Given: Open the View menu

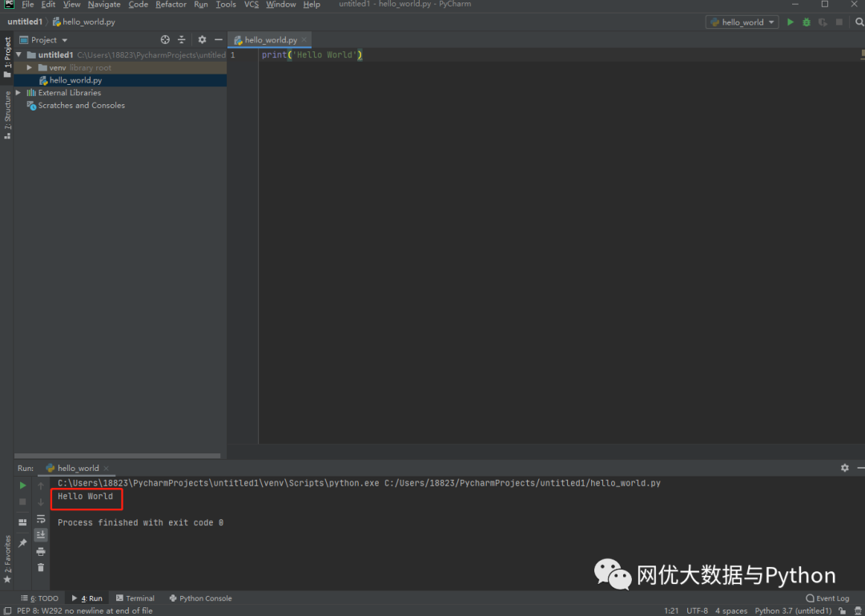Looking at the screenshot, I should tap(72, 5).
